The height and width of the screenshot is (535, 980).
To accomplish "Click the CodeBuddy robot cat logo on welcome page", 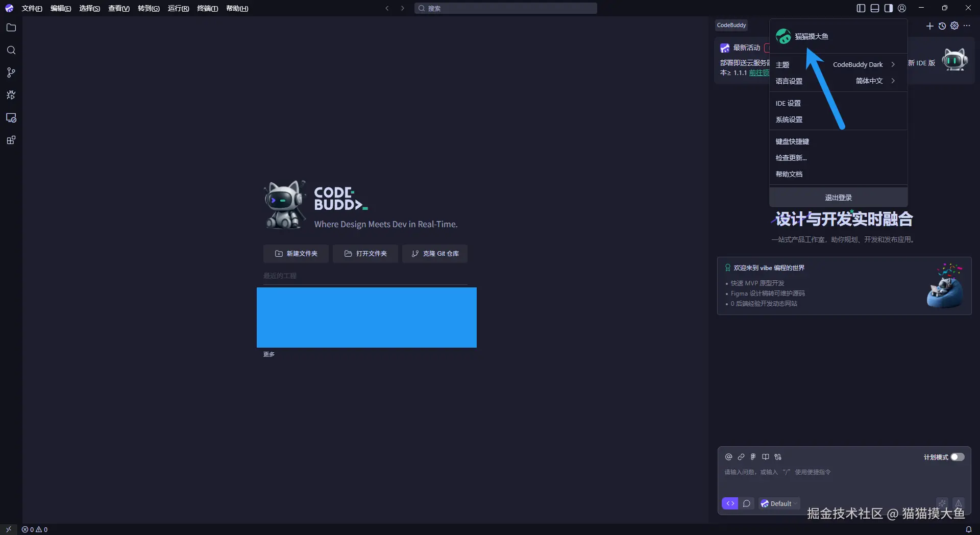I will 284,204.
